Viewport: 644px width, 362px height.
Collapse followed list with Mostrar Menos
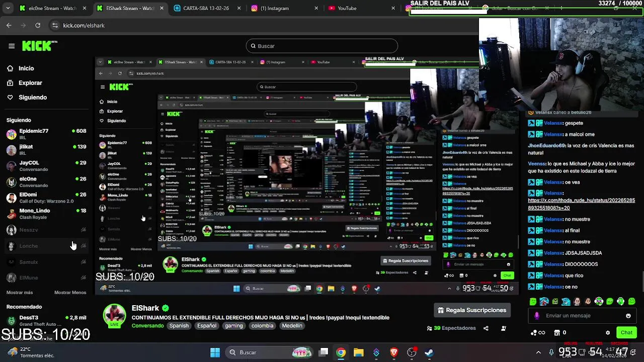(x=70, y=293)
